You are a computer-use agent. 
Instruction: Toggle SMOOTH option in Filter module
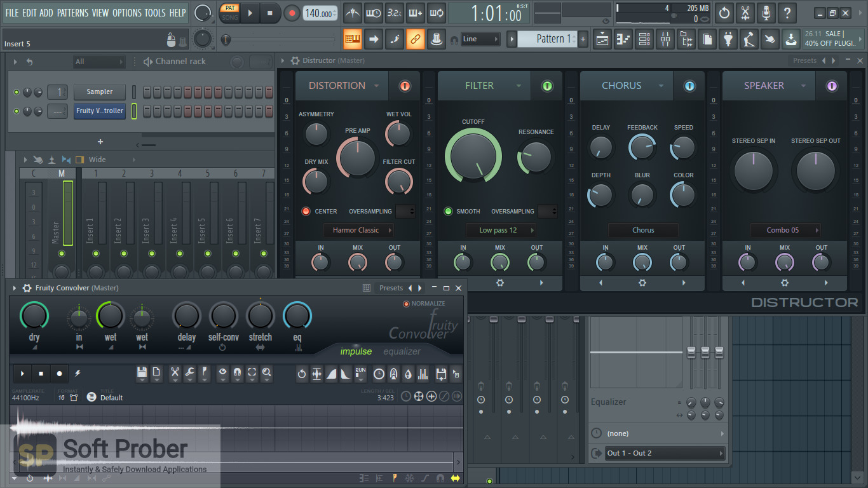tap(448, 212)
